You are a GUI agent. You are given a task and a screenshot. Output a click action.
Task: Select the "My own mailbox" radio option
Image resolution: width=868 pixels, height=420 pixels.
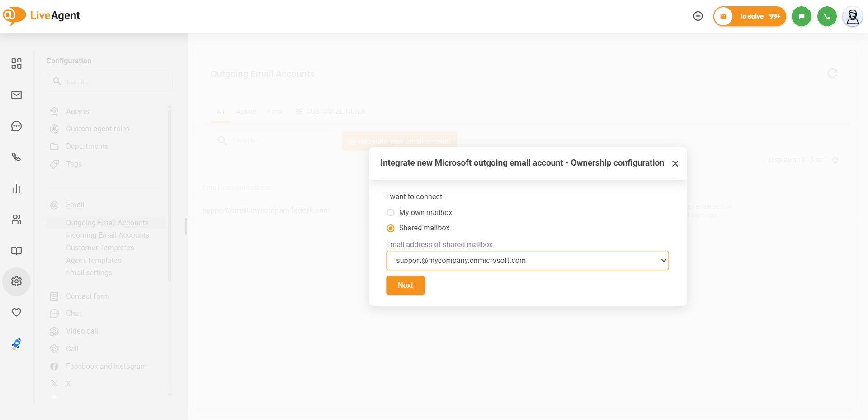[x=391, y=213]
